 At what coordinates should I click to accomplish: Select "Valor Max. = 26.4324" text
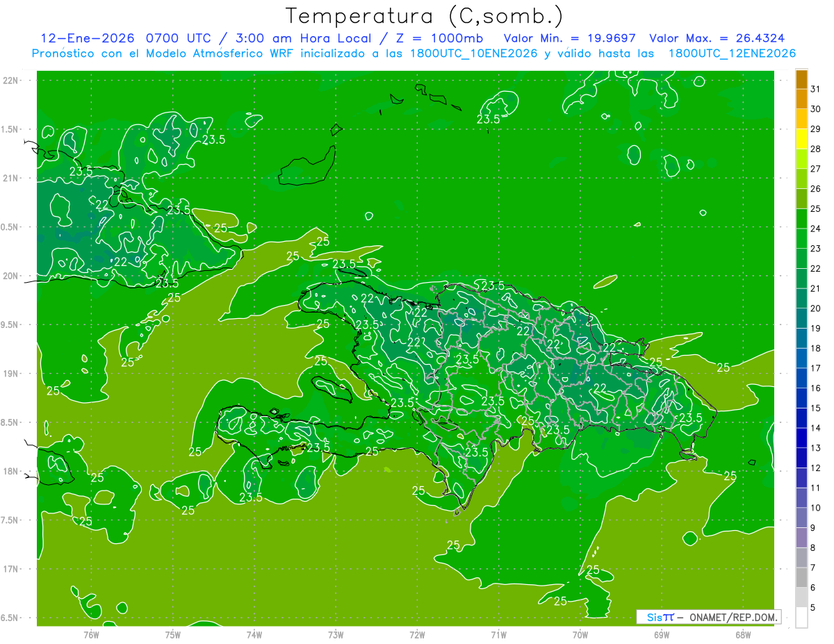[x=717, y=38]
